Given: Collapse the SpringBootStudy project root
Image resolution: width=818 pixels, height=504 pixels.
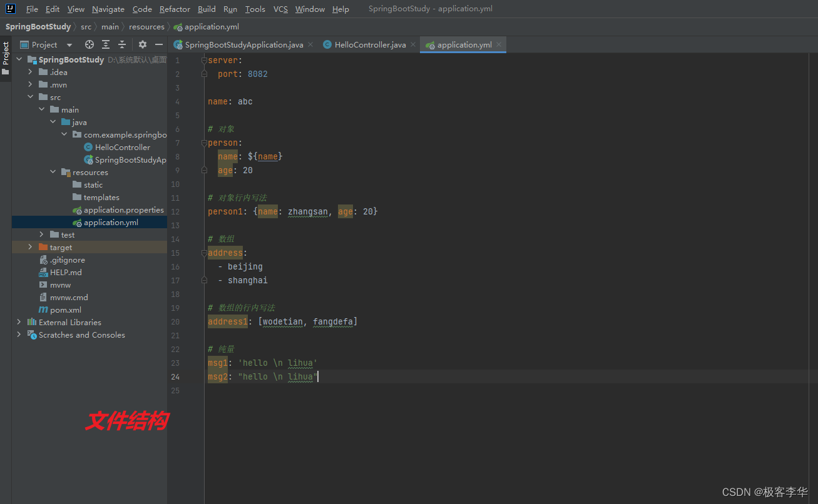Looking at the screenshot, I should click(x=19, y=60).
